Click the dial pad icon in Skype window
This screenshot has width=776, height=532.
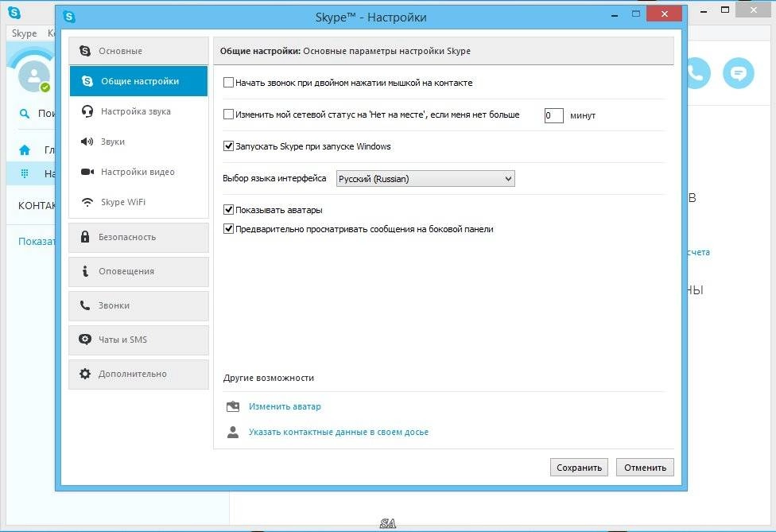[24, 173]
